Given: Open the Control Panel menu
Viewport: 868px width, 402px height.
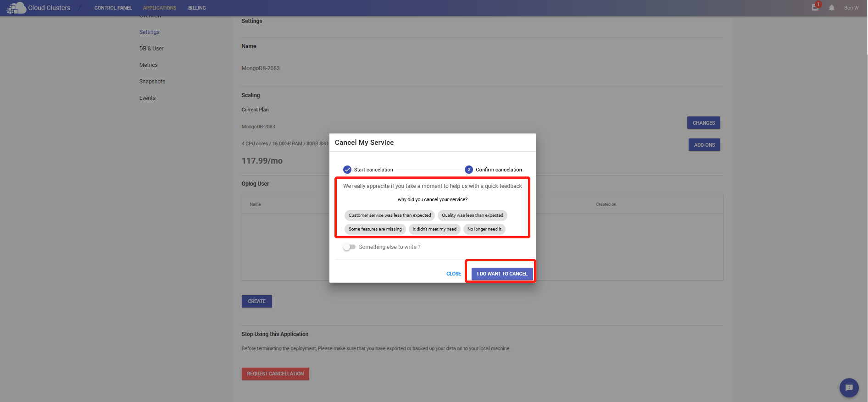Looking at the screenshot, I should click(x=113, y=8).
